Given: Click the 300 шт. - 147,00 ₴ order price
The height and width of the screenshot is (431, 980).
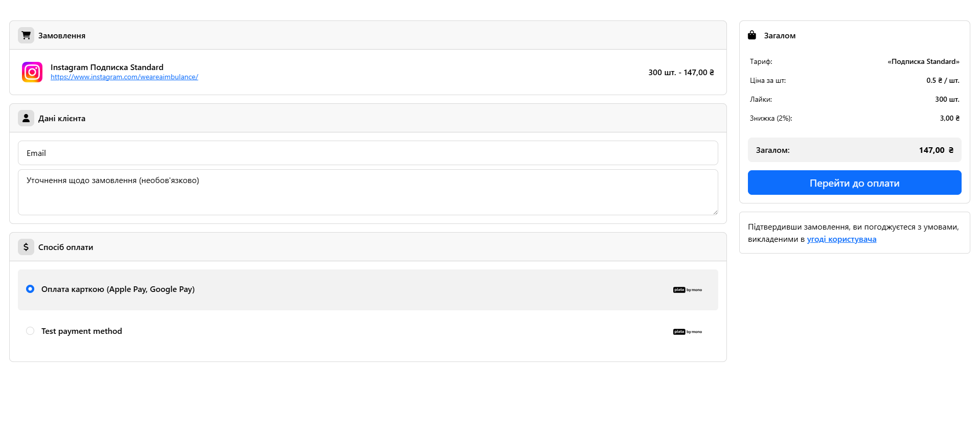Looking at the screenshot, I should [x=681, y=73].
